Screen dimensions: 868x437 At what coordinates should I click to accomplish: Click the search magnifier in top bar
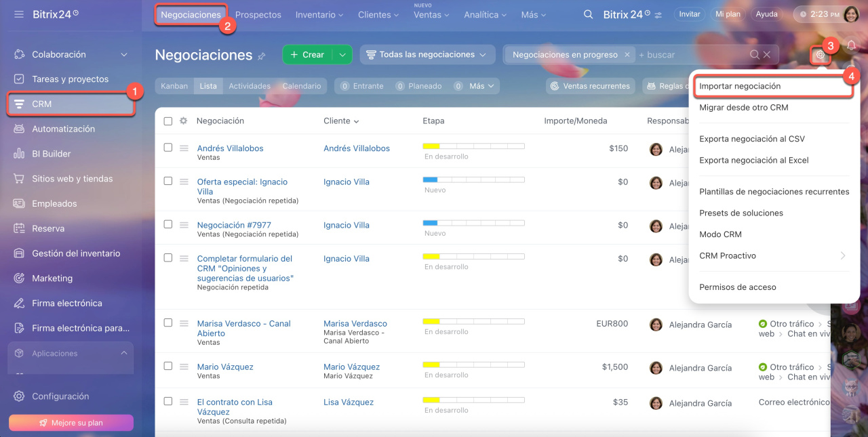point(588,14)
